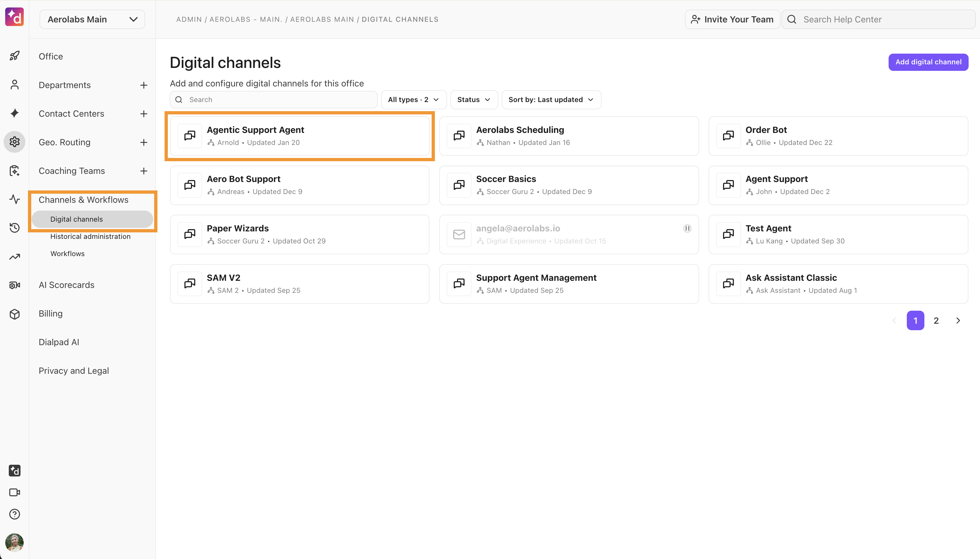The width and height of the screenshot is (980, 559).
Task: Open Geo. Routing menu item
Action: (x=64, y=142)
